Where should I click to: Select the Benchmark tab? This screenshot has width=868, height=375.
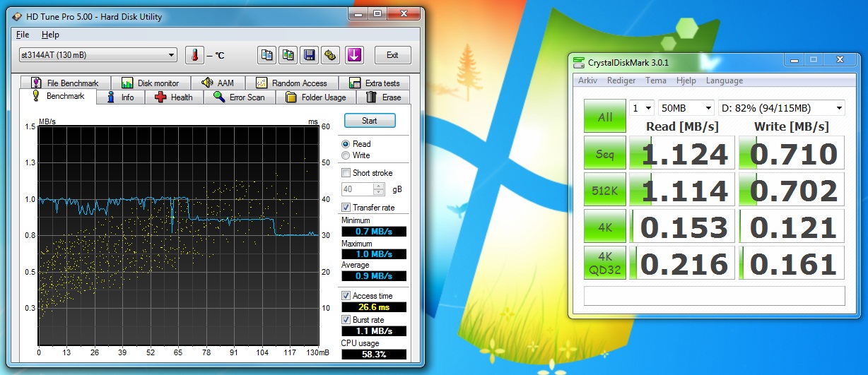tap(58, 96)
